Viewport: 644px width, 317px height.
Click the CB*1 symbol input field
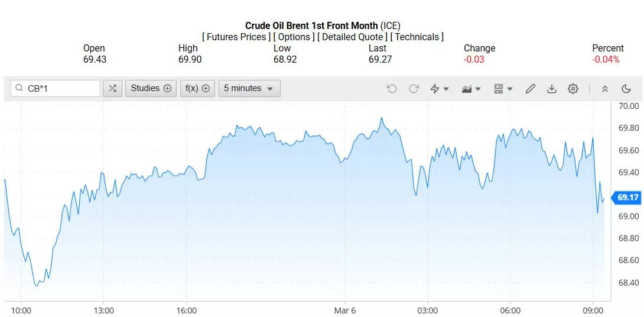59,89
